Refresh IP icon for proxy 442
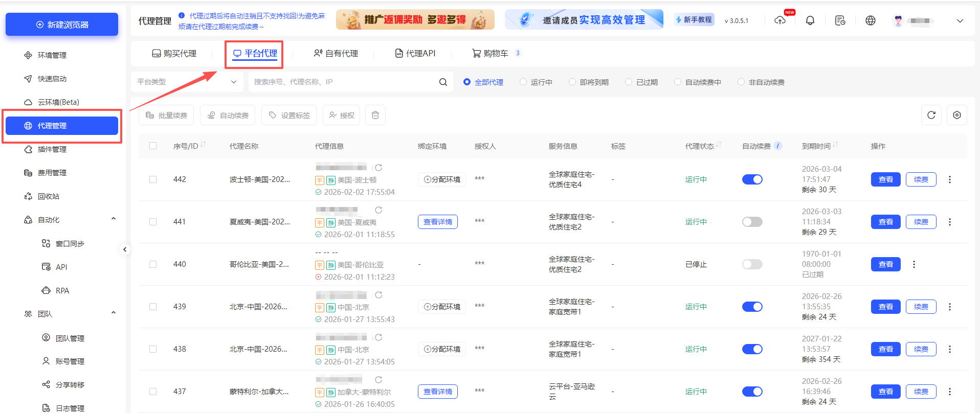The width and height of the screenshot is (980, 413). point(378,168)
